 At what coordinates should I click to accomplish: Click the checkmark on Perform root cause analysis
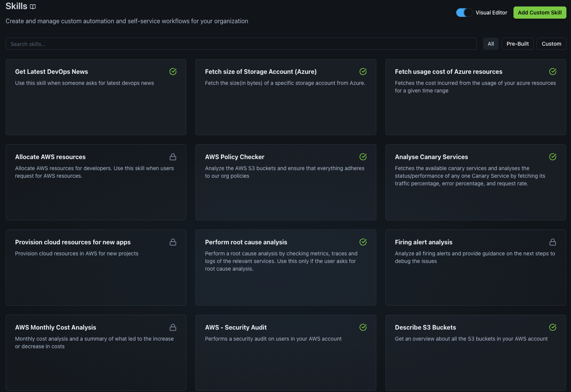363,242
